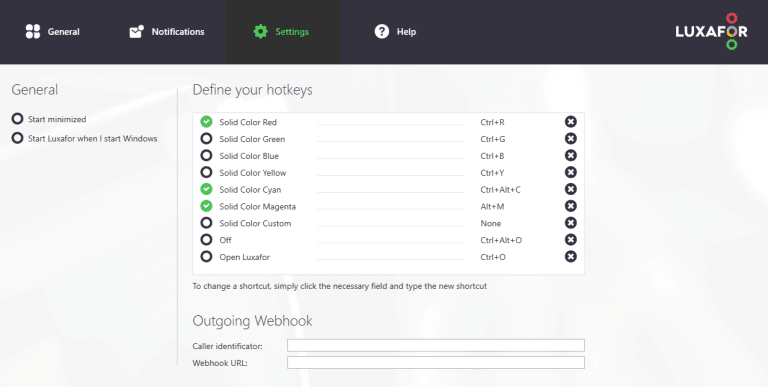
Task: Click the Ctrl+O shortcut field
Action: [493, 257]
